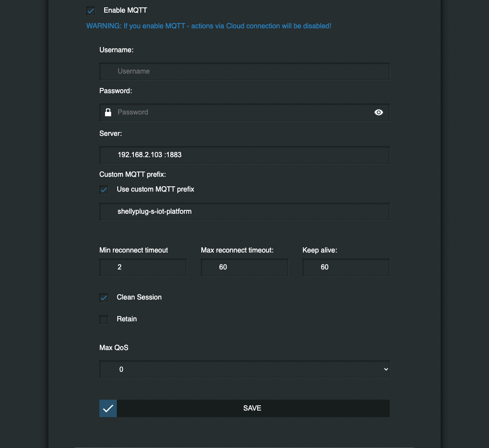Click the shellyplug-s-iot-platform prefix field
Screen dimensions: 489x448
244,212
